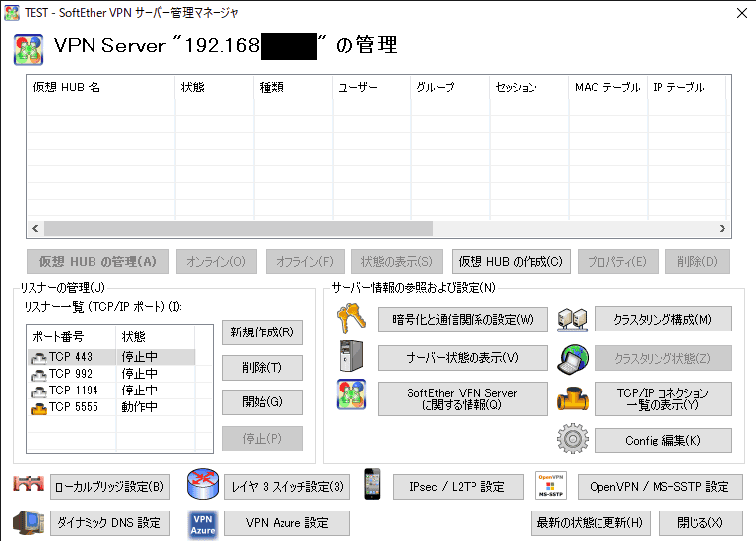Viewport: 756px width, 541px height.
Task: Open VPN Azure 設定
Action: tap(287, 523)
